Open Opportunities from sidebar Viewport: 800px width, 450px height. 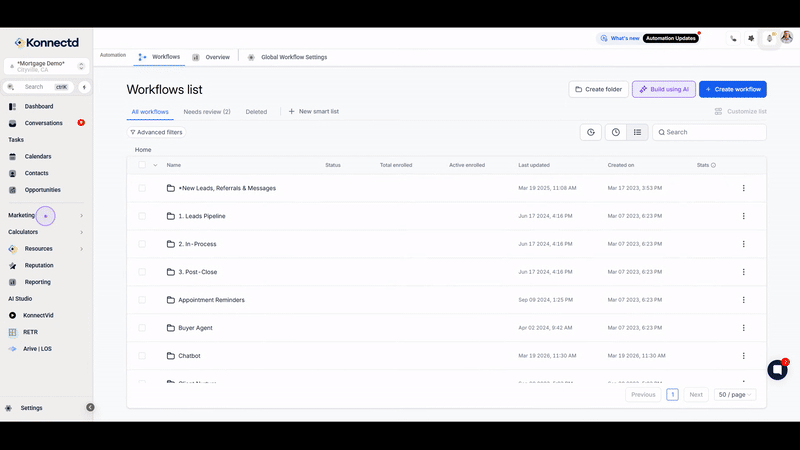pos(42,190)
